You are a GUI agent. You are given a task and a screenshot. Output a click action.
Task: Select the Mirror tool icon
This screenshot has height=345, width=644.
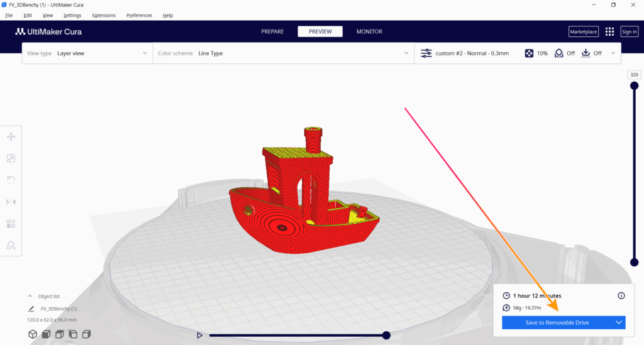point(11,202)
